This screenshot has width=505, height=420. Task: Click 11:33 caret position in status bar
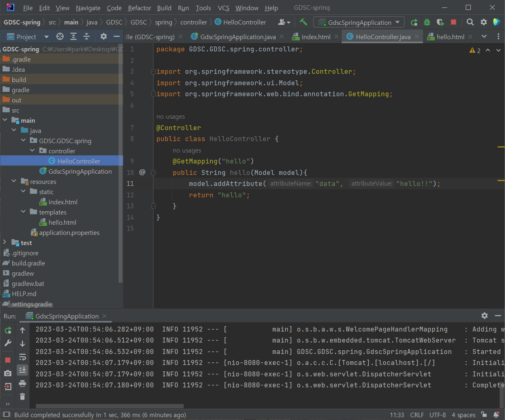click(x=397, y=415)
